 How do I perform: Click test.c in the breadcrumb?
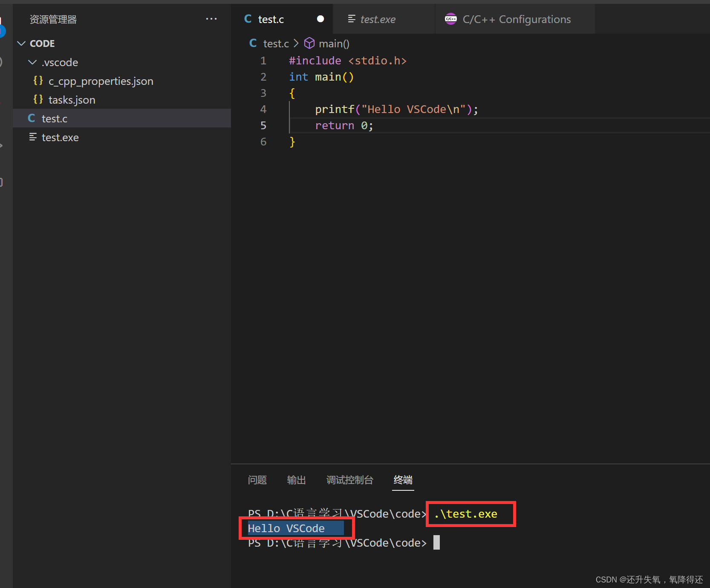click(x=276, y=43)
